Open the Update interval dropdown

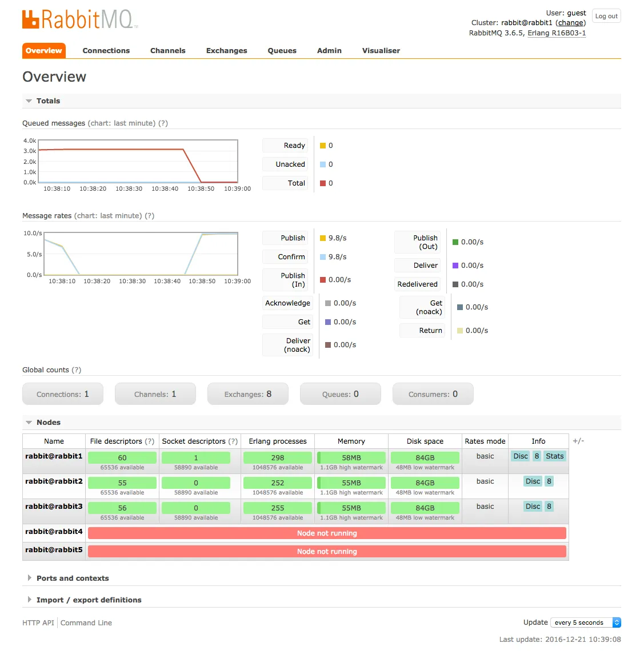tap(586, 622)
